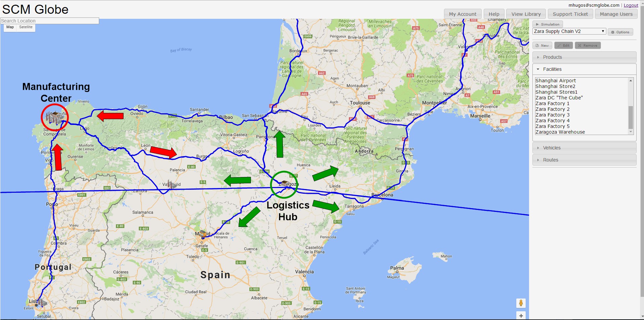
Task: Expand the Routes section
Action: pos(584,160)
